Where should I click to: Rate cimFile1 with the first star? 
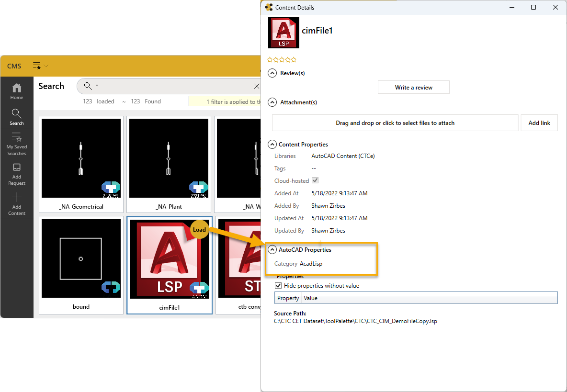(270, 60)
